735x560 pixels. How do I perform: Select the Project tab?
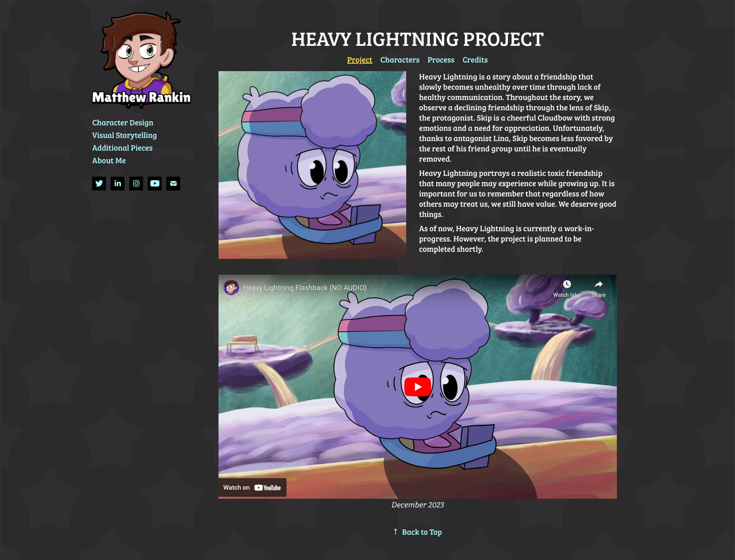[x=359, y=60]
